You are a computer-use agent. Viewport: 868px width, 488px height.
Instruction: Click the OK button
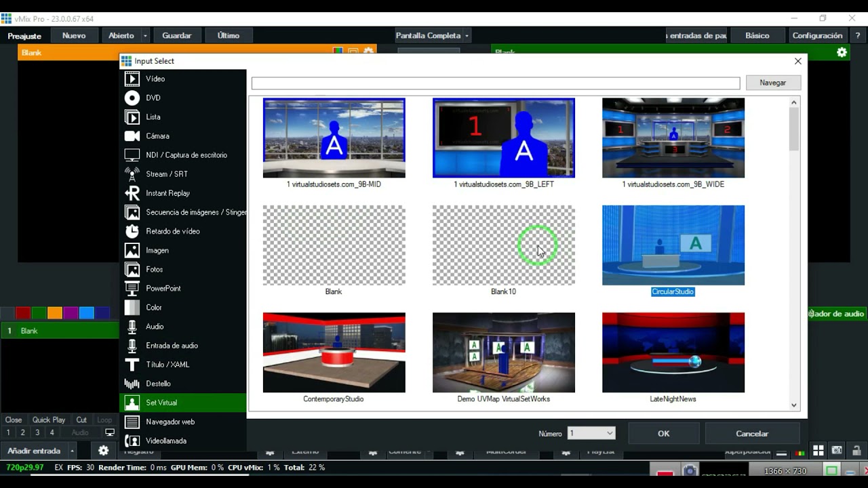(x=663, y=433)
